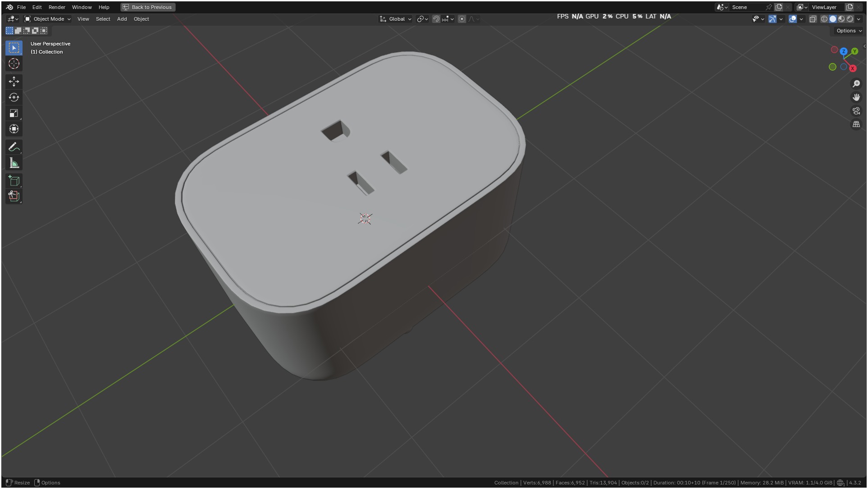Image resolution: width=868 pixels, height=489 pixels.
Task: Click the green Y axis gizmo circle
Action: tap(854, 51)
